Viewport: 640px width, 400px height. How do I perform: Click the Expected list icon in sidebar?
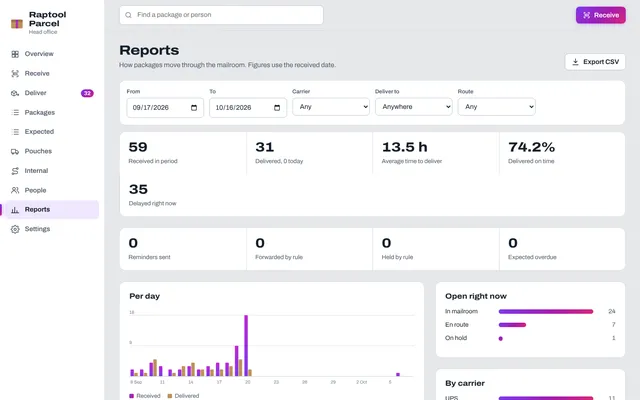tap(15, 132)
